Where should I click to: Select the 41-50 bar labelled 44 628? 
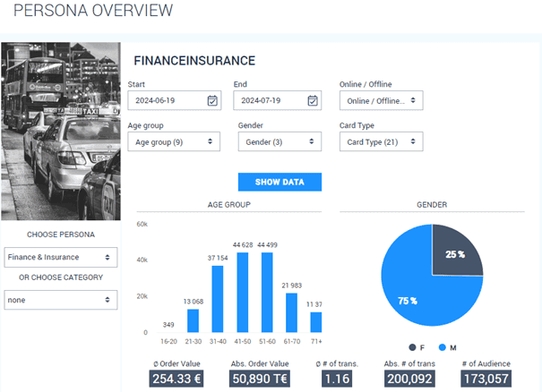pyautogui.click(x=243, y=292)
